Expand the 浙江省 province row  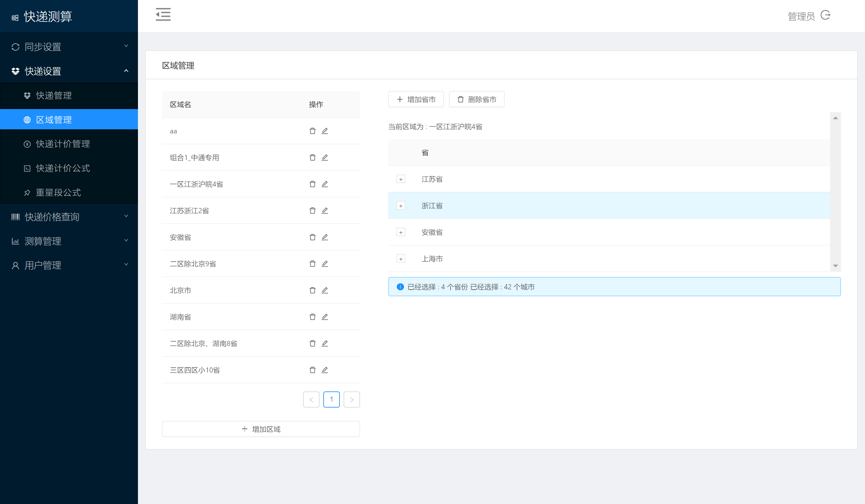(401, 206)
